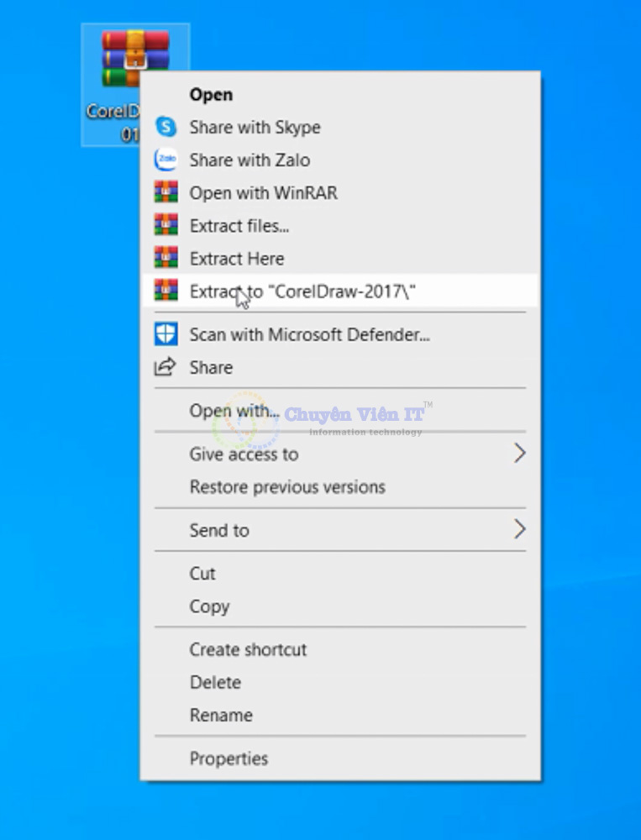Click WinRAR icon beside Extract files

point(166,226)
